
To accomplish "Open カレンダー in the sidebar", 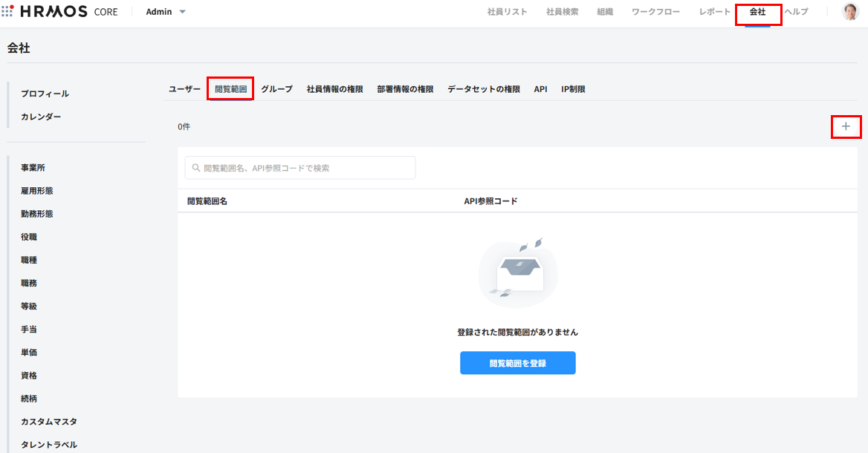I will click(x=41, y=117).
